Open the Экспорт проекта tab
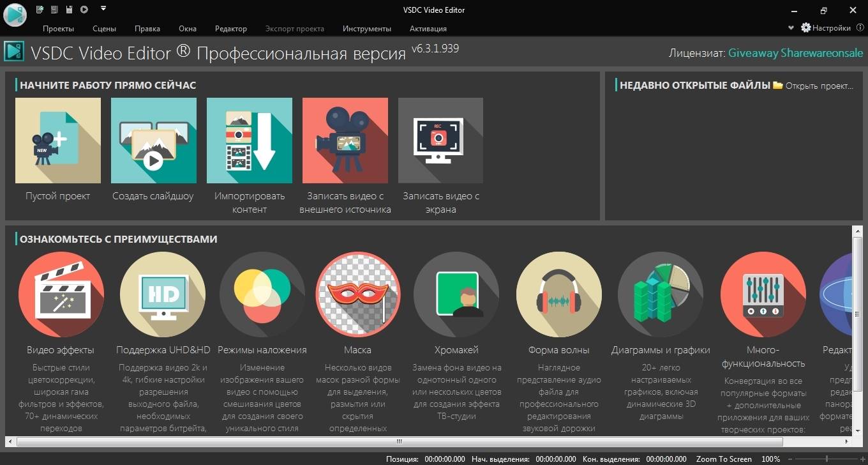The width and height of the screenshot is (868, 465). 295,28
